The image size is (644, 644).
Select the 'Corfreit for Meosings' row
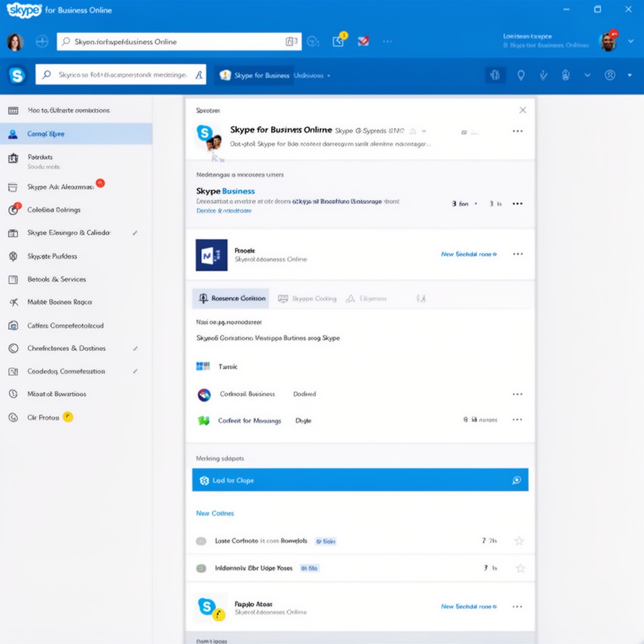(x=360, y=420)
